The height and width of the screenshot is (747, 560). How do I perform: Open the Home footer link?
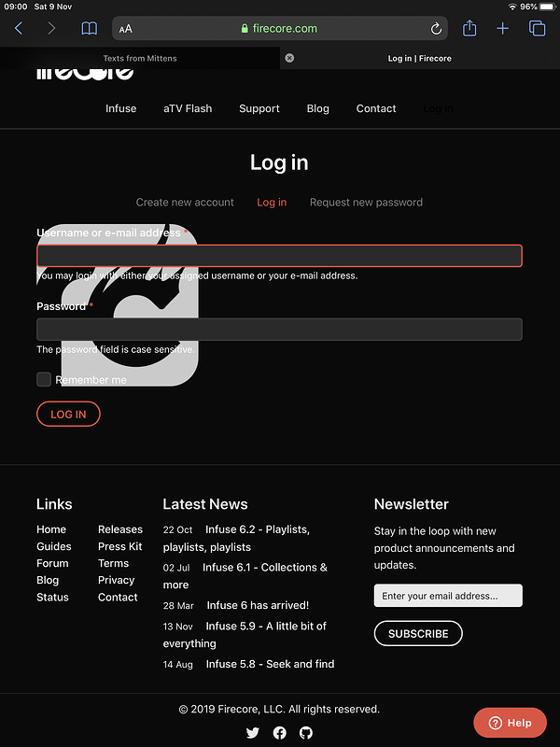click(x=51, y=529)
